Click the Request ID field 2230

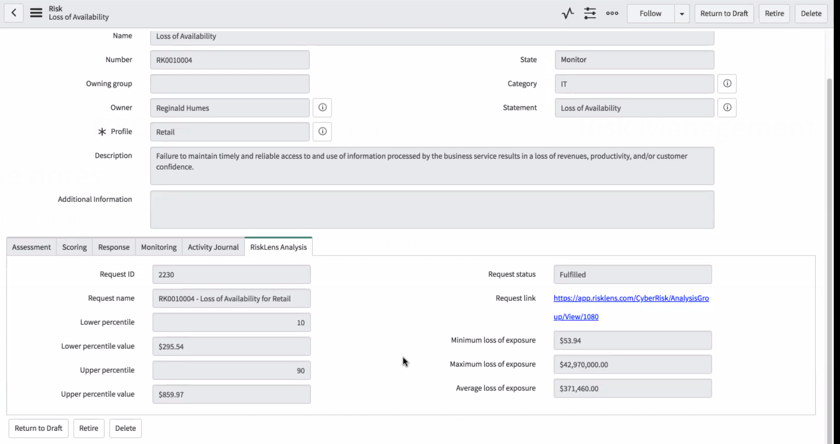[x=231, y=274]
